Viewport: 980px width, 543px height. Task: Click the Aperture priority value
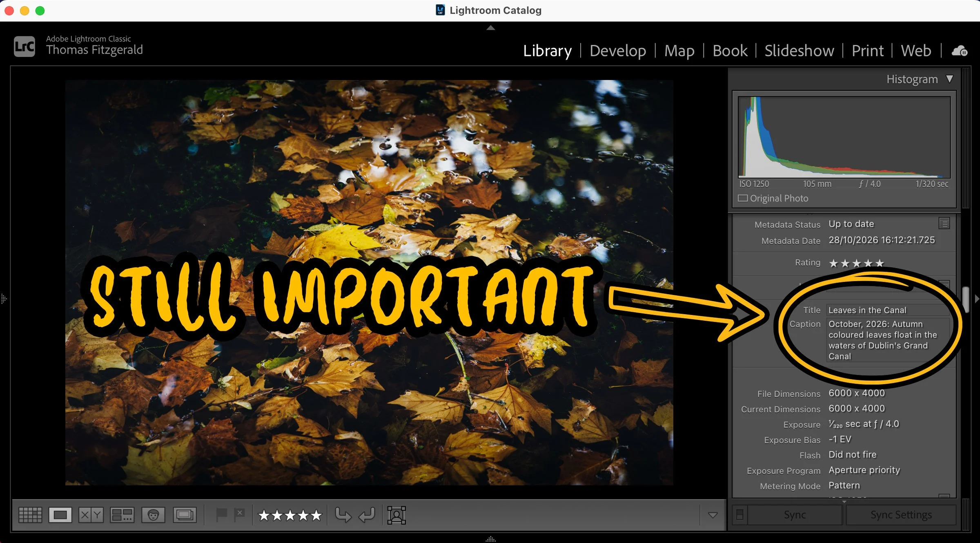[864, 470]
